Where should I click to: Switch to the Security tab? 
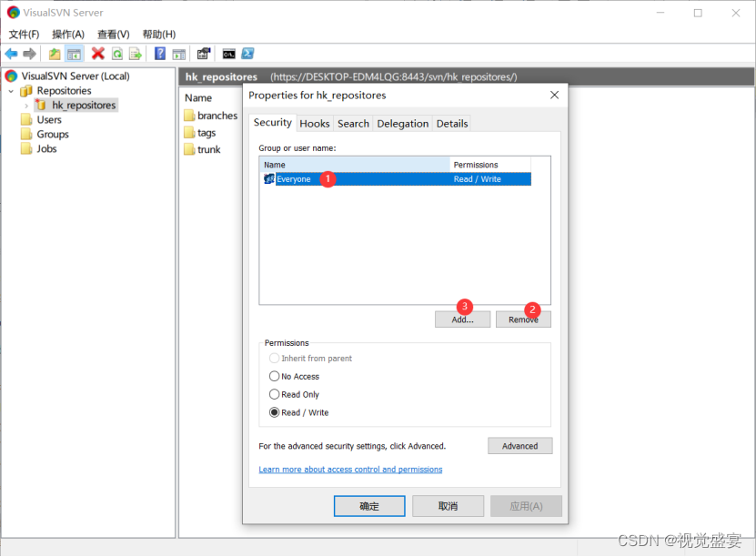pos(272,123)
